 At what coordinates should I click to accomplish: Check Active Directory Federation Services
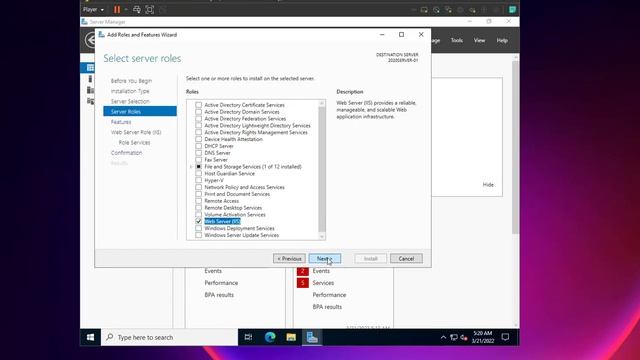pyautogui.click(x=198, y=119)
